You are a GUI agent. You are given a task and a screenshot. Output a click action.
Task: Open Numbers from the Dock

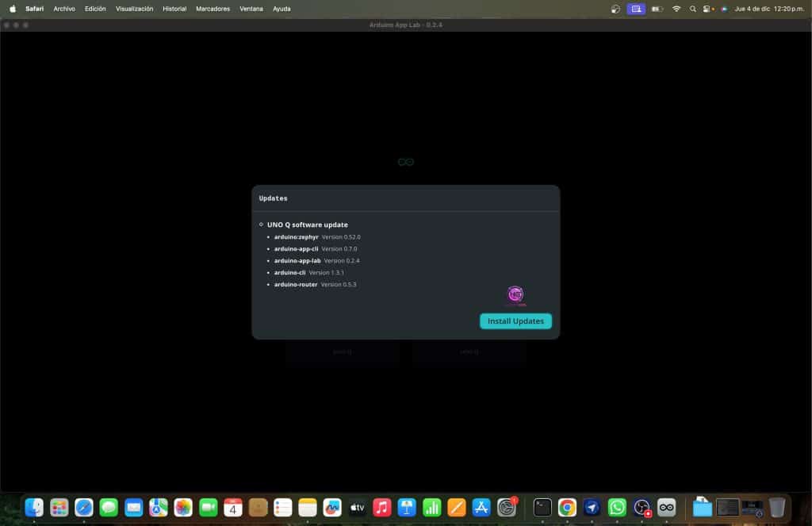pyautogui.click(x=432, y=507)
